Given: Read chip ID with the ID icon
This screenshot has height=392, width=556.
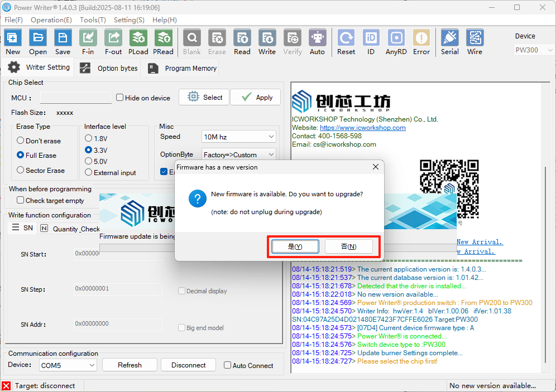Looking at the screenshot, I should pyautogui.click(x=371, y=42).
